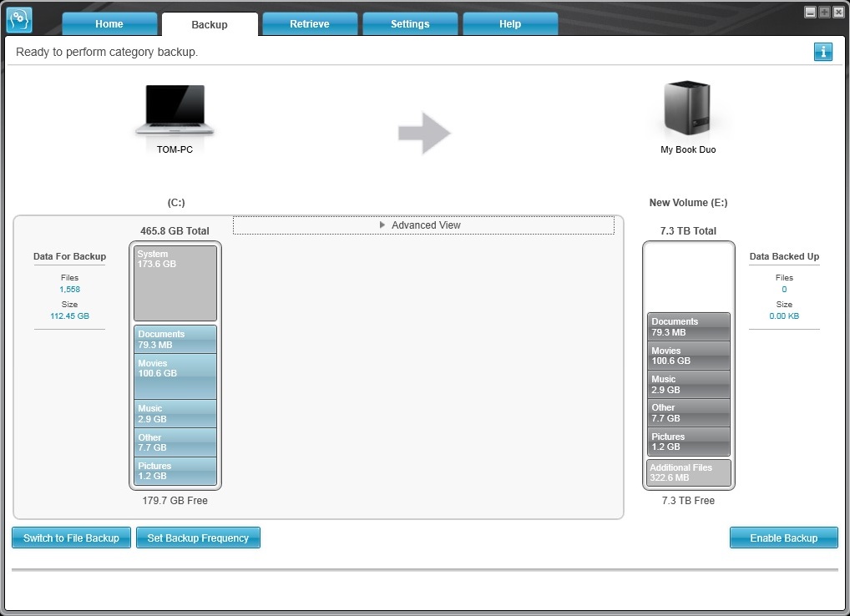The width and height of the screenshot is (850, 616).
Task: Click the 112.45 GB size value
Action: coord(70,316)
